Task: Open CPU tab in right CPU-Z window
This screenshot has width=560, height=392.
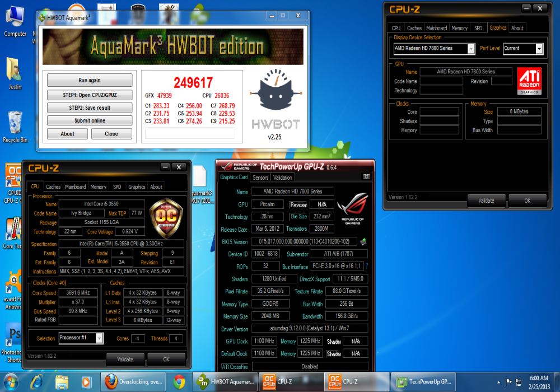Action: pyautogui.click(x=396, y=28)
